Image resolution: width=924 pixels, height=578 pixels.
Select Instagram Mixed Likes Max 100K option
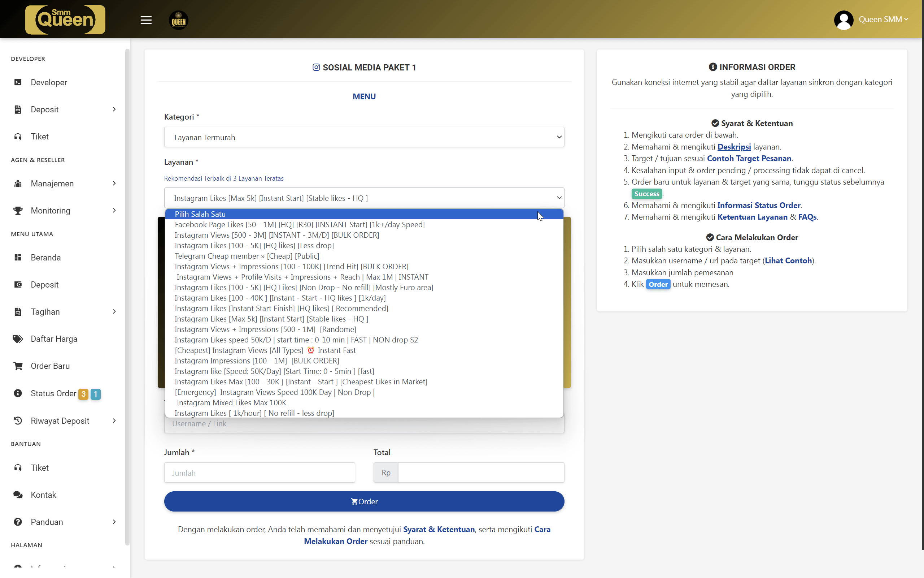pyautogui.click(x=364, y=403)
